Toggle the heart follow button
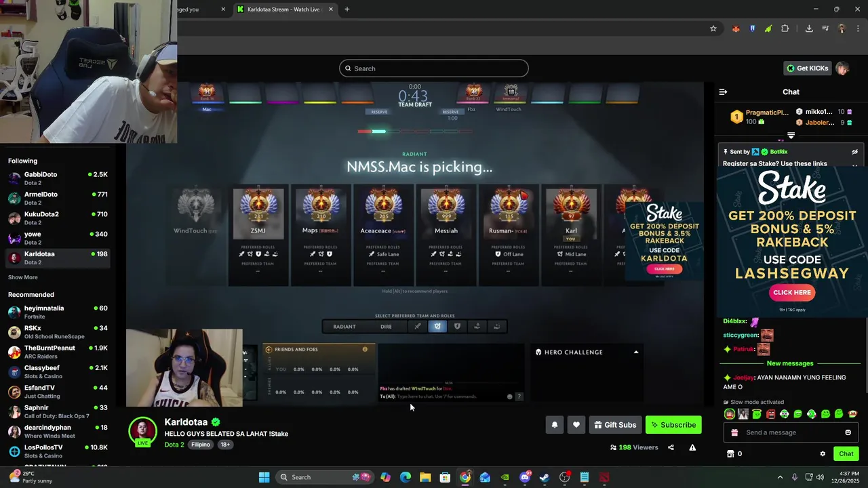The image size is (868, 488). pos(576,425)
